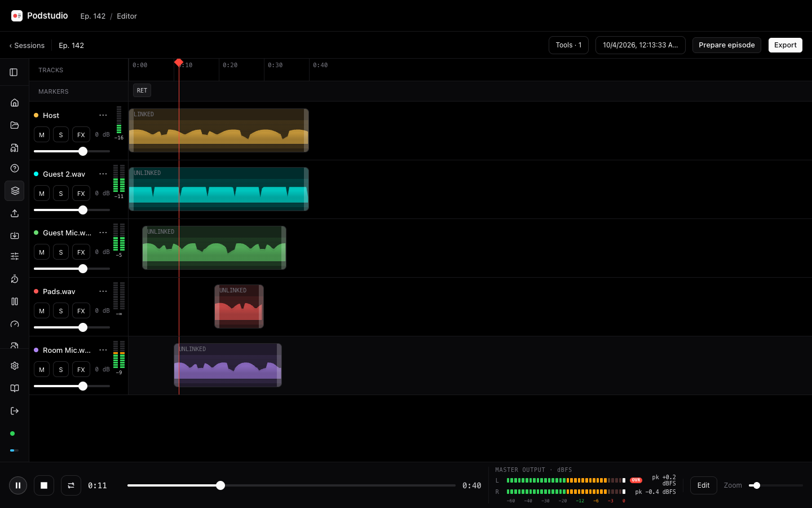Screen dimensions: 812x508
Task: Open Guest 2.wav track options menu
Action: tap(103, 174)
